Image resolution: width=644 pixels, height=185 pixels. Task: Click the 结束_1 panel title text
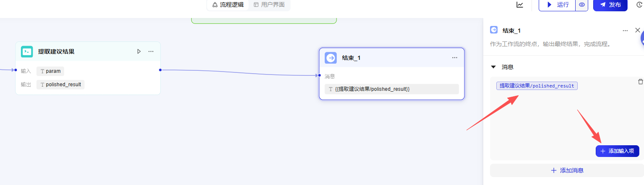(x=511, y=31)
